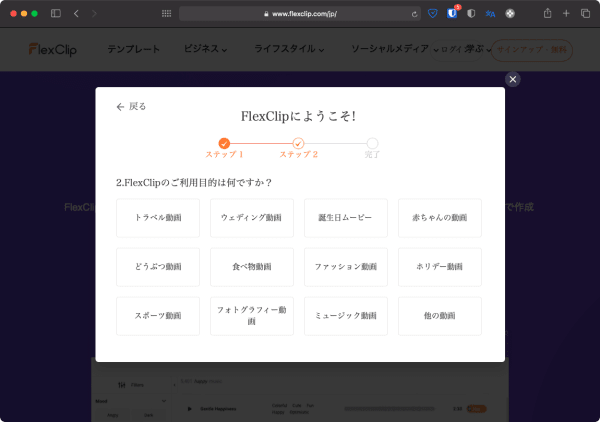Expand the Mood section in background panel
600x422 pixels.
(164, 401)
